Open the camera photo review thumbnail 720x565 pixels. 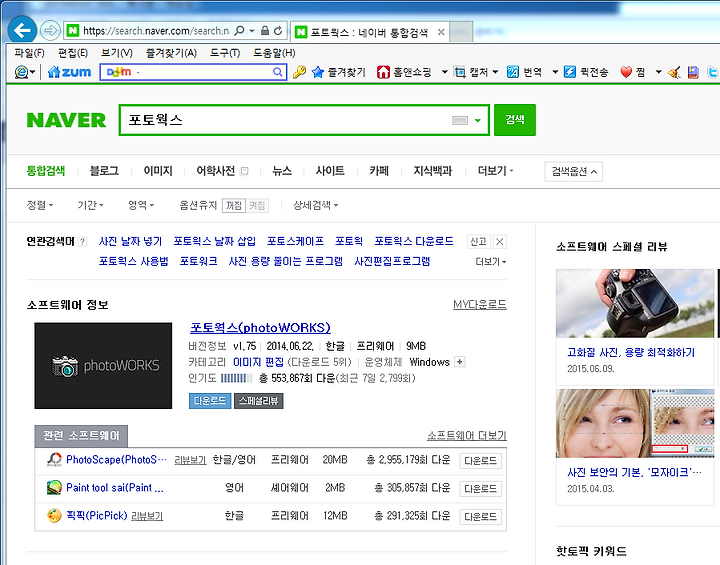pyautogui.click(x=635, y=304)
